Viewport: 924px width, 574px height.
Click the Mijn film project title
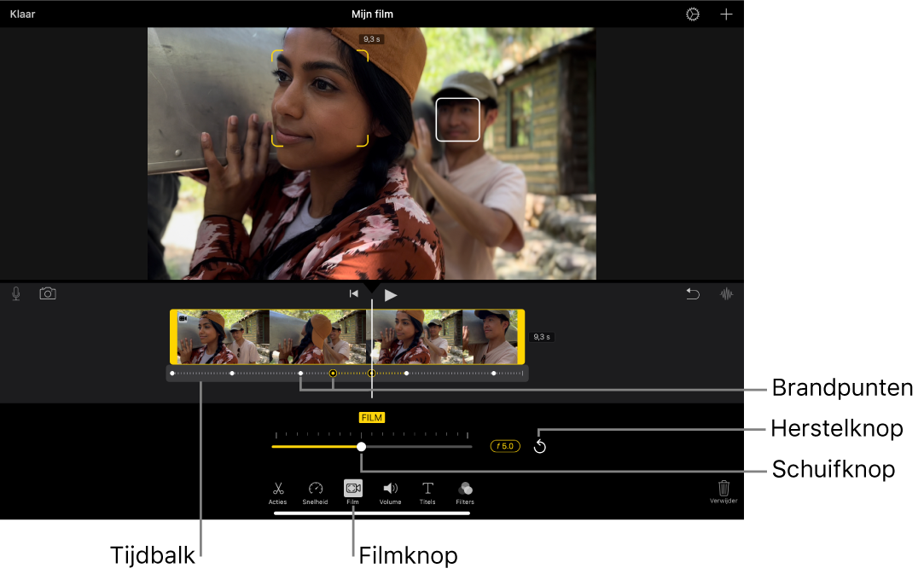372,14
